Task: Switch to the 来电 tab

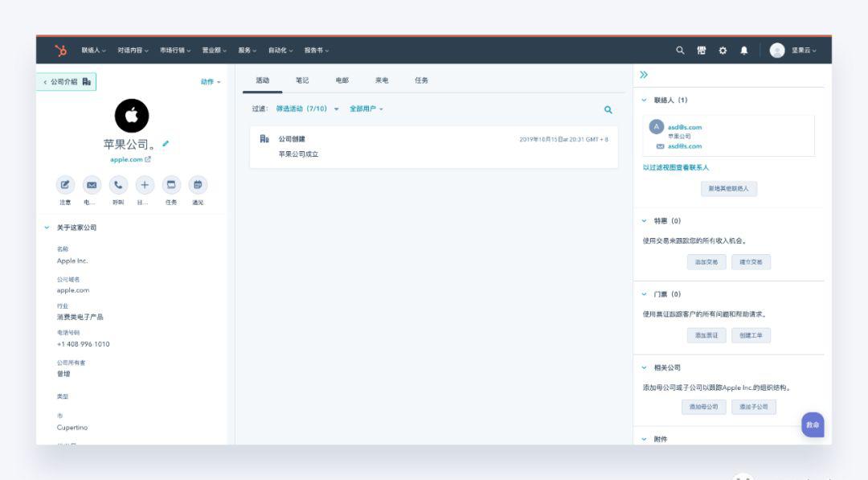Action: coord(382,80)
